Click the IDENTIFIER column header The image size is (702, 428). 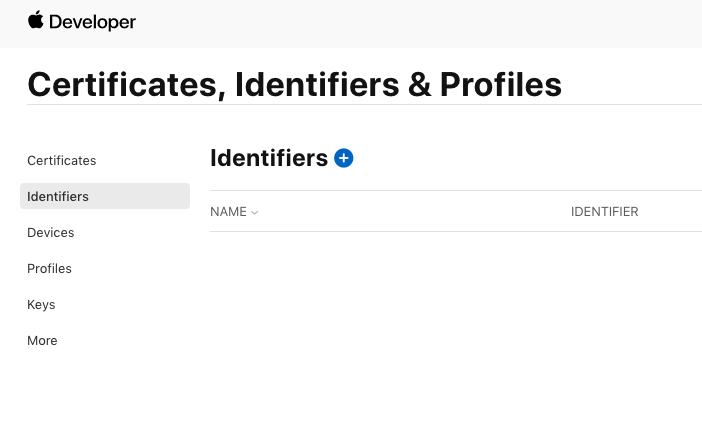point(604,212)
